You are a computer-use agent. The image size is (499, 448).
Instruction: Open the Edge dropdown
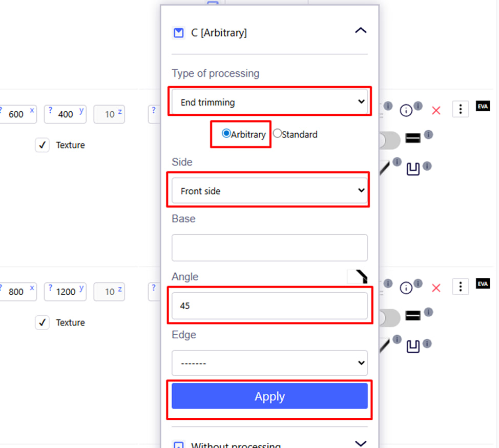[269, 363]
